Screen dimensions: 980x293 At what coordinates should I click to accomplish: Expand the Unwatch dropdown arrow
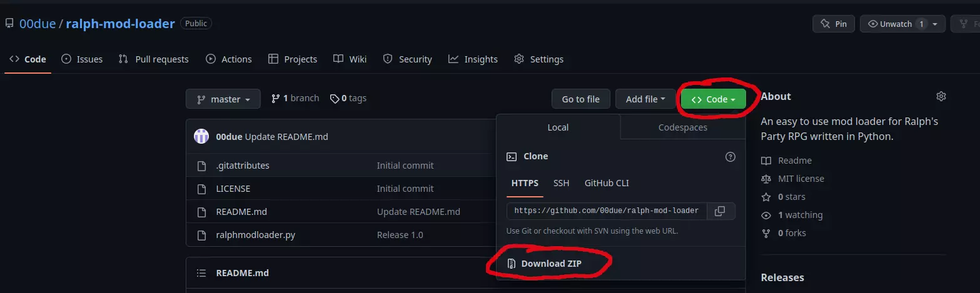(936, 24)
